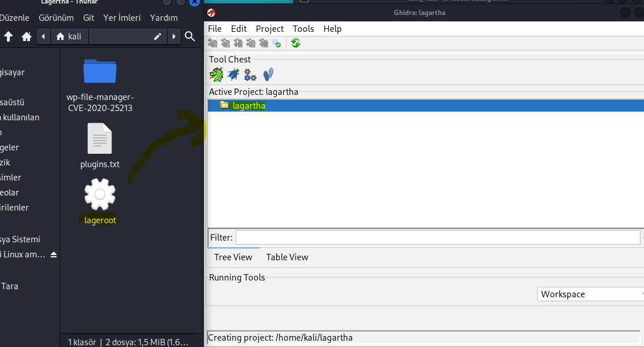Click the Check Out toolbar icon

click(225, 43)
